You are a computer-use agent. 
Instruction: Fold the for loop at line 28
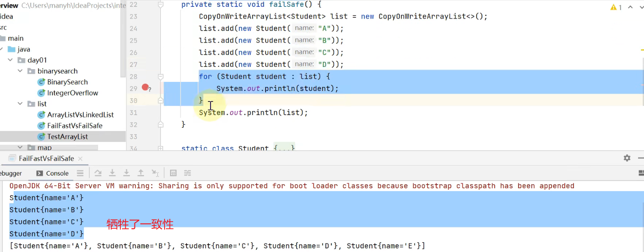pos(160,76)
